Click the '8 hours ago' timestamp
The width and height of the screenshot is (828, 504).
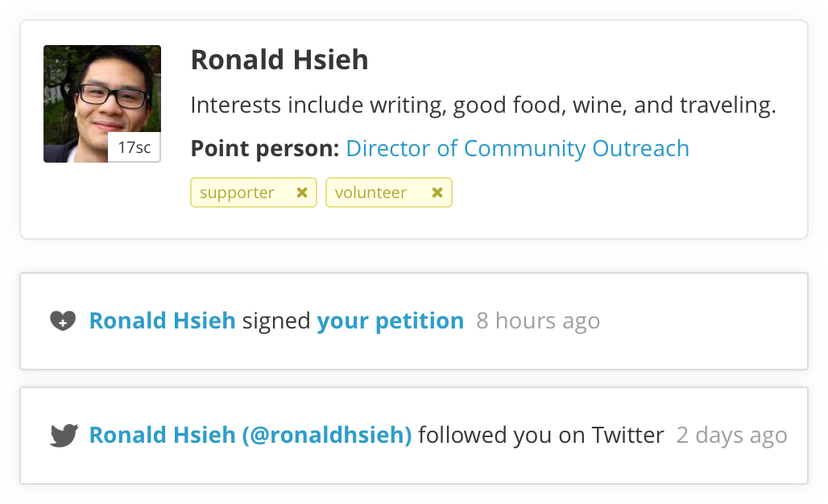pos(538,321)
